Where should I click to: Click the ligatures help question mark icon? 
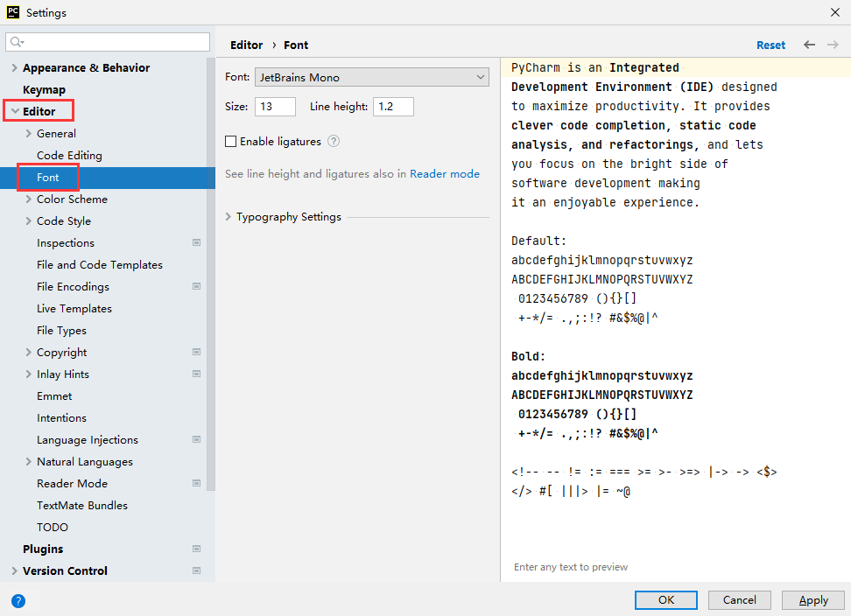334,141
